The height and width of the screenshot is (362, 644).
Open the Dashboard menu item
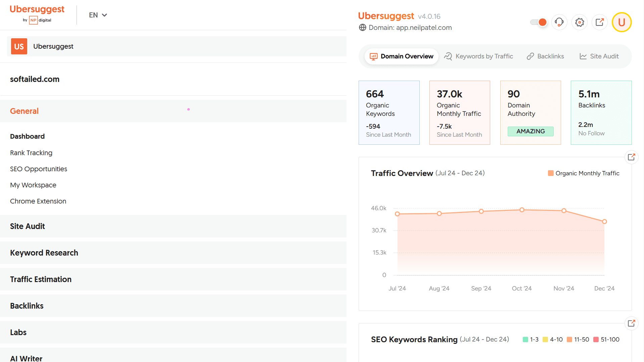point(27,136)
